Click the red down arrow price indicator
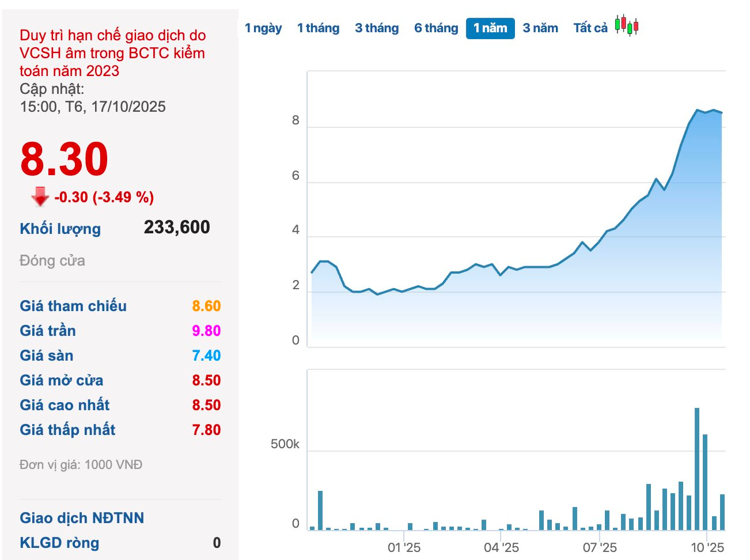Viewport: 750px width, 560px height. (40, 196)
